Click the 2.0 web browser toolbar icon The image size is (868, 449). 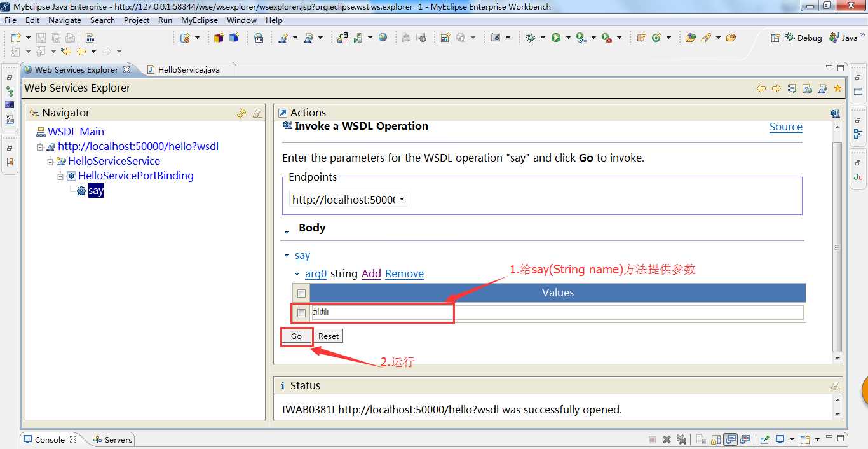tap(259, 38)
